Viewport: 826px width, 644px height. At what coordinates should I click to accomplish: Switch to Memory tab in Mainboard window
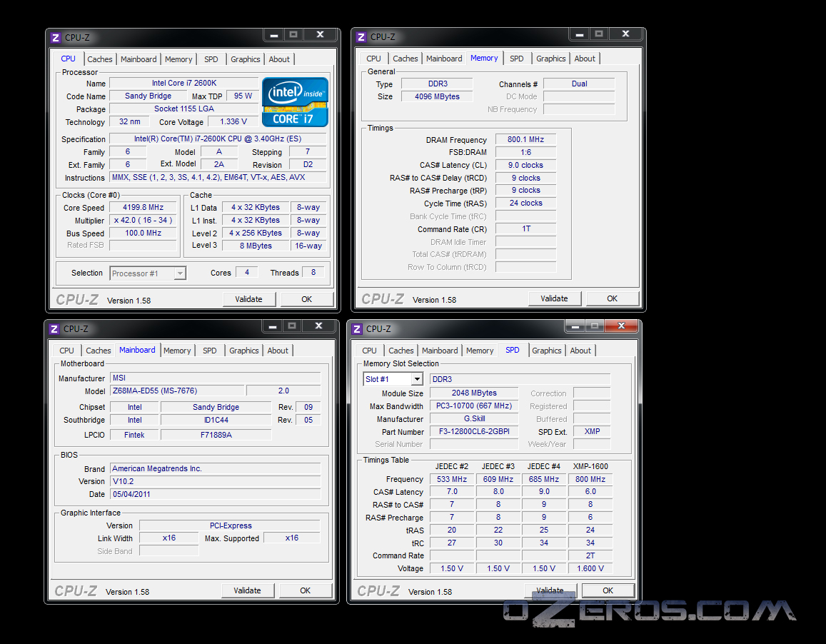pos(177,351)
